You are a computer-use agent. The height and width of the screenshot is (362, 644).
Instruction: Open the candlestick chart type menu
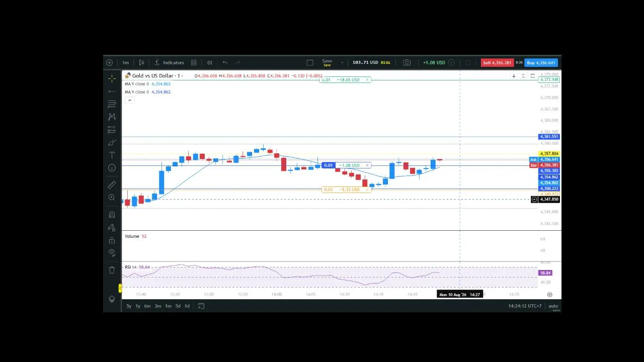click(141, 63)
